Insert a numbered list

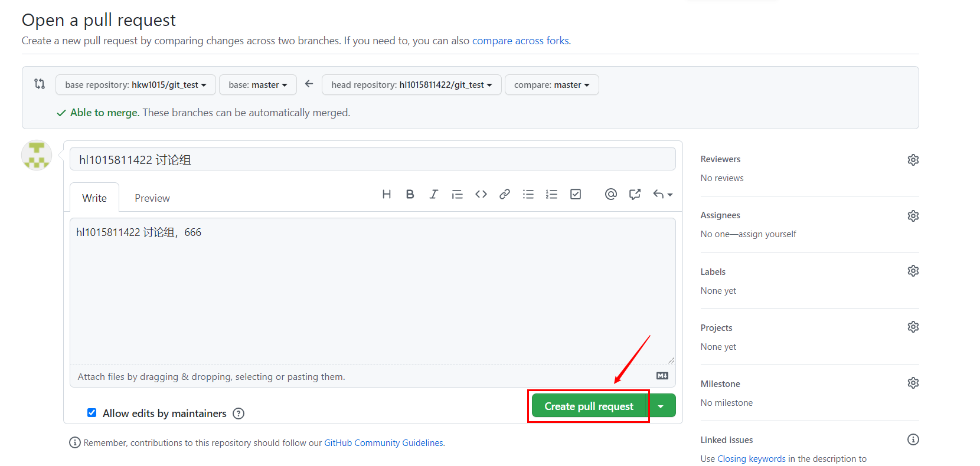(551, 194)
